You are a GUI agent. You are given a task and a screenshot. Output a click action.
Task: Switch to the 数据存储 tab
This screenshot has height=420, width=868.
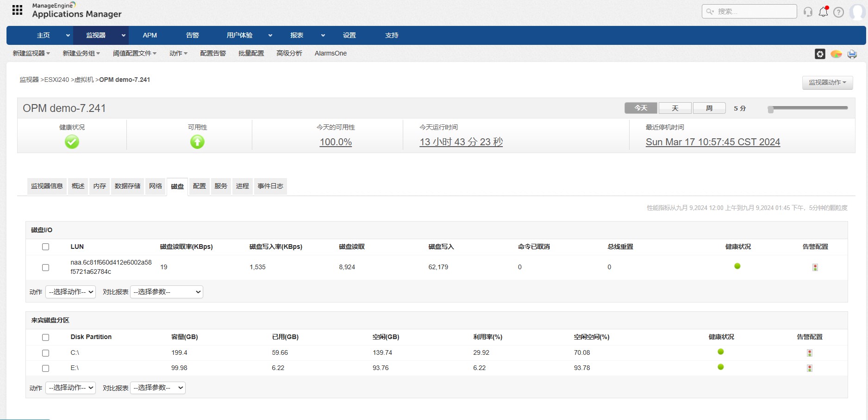(x=127, y=186)
